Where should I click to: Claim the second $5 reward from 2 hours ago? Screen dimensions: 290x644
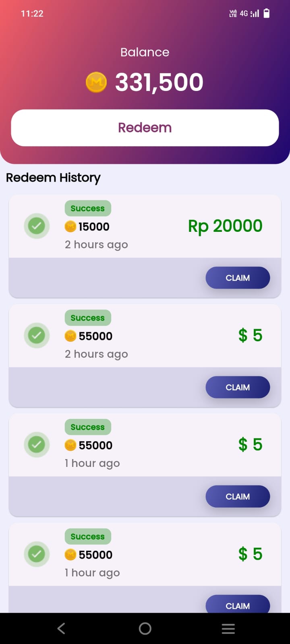click(x=238, y=387)
